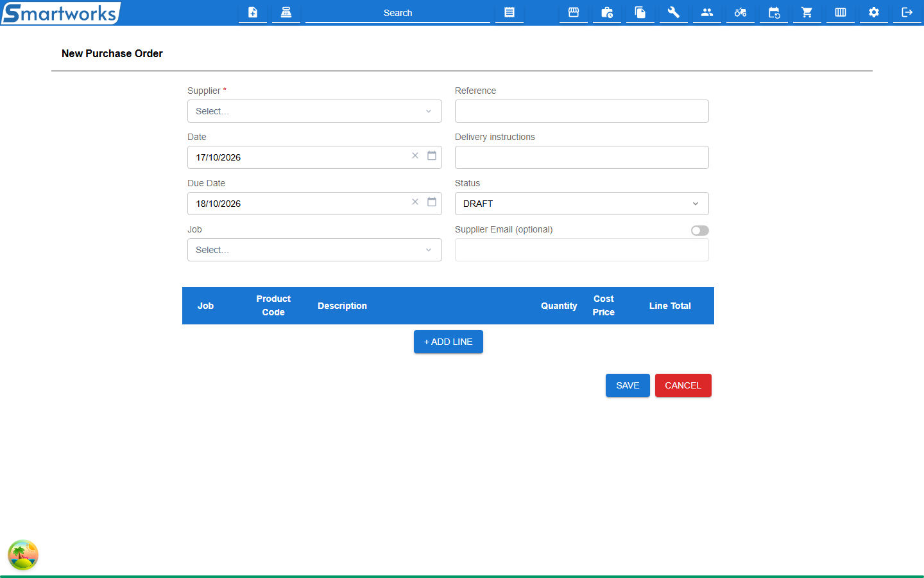Click the CANCEL button
This screenshot has height=578, width=924.
pyautogui.click(x=683, y=385)
